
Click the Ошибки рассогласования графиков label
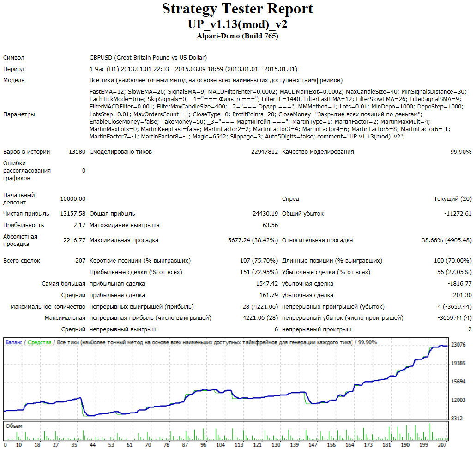click(x=27, y=170)
